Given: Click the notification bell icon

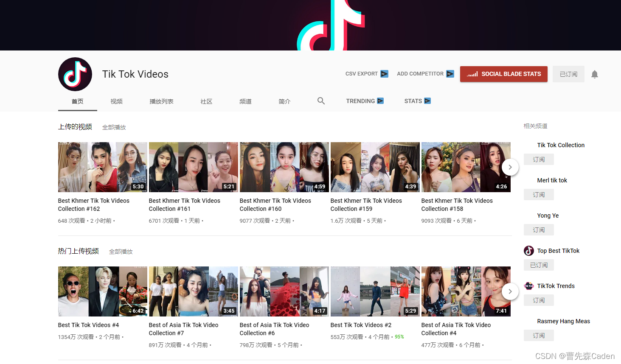Looking at the screenshot, I should (595, 74).
